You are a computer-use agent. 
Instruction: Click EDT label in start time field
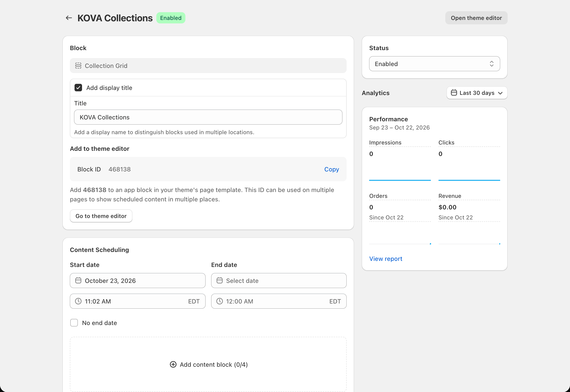pos(194,301)
